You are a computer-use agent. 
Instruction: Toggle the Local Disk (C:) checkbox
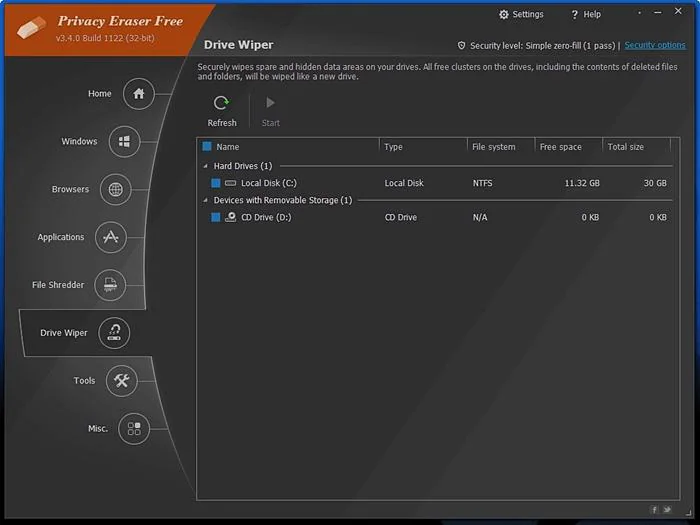click(x=216, y=183)
